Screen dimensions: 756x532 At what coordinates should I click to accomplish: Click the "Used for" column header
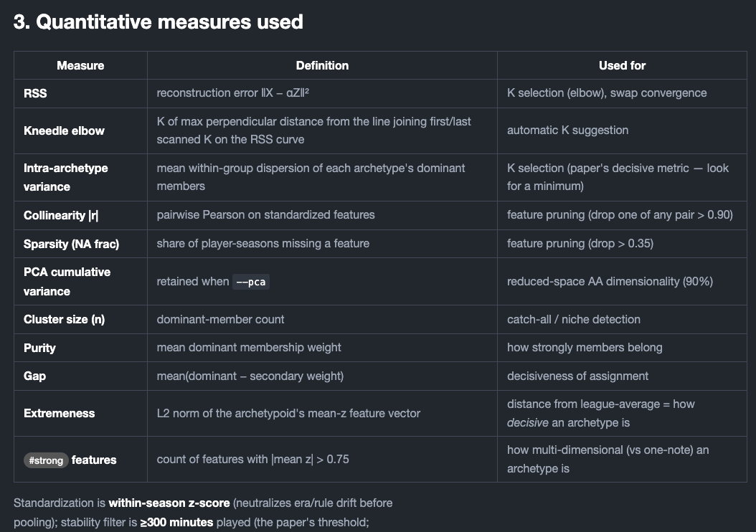[x=622, y=65]
